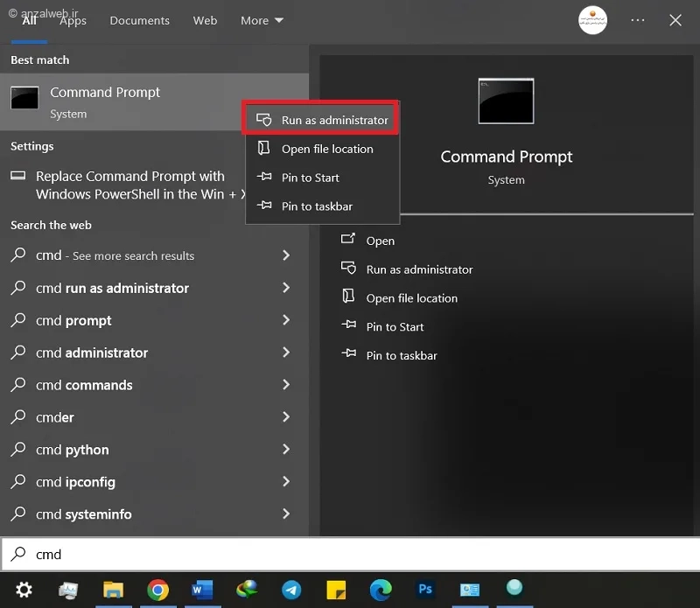Open the system monitor icon on taskbar
This screenshot has width=700, height=608.
[68, 591]
